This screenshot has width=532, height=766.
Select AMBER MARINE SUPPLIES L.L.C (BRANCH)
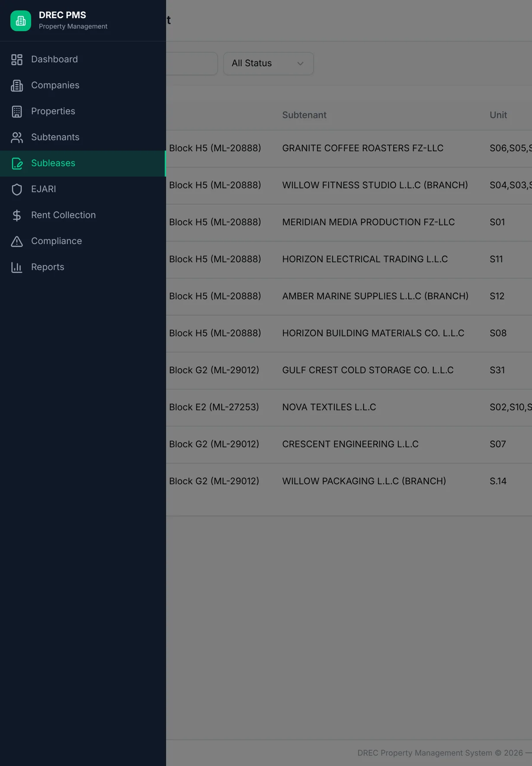coord(375,296)
